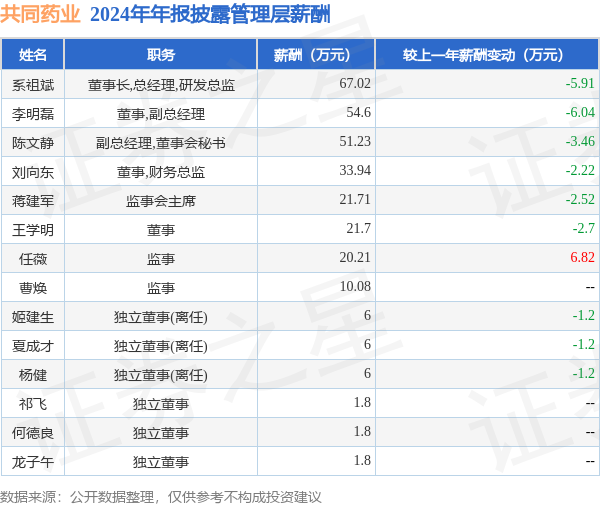Click the position cell 监事会主席
600x506 pixels.
[161, 201]
